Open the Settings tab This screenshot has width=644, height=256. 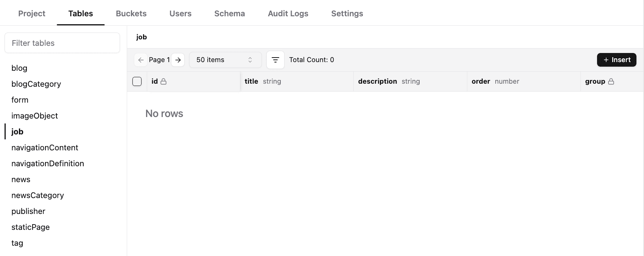pyautogui.click(x=347, y=14)
